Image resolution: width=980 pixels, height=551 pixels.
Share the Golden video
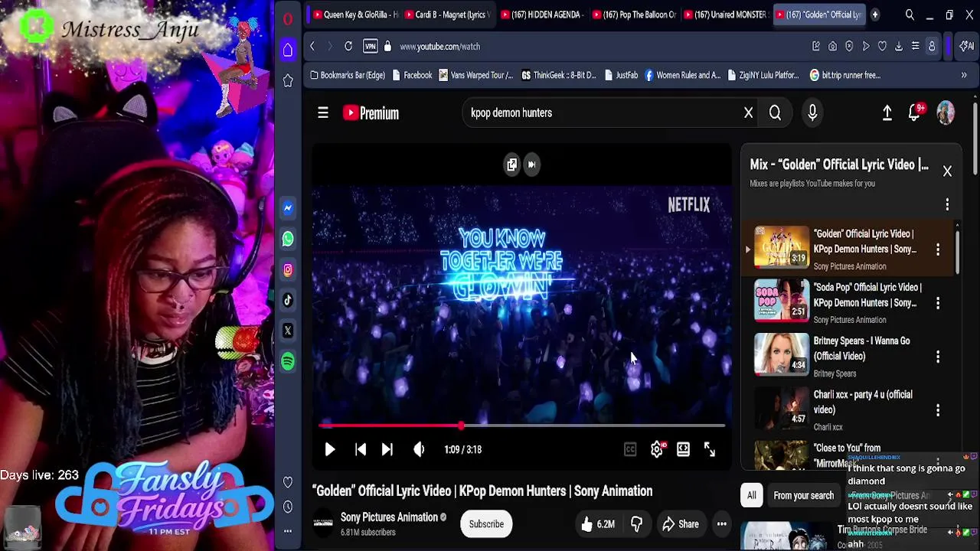tap(681, 524)
